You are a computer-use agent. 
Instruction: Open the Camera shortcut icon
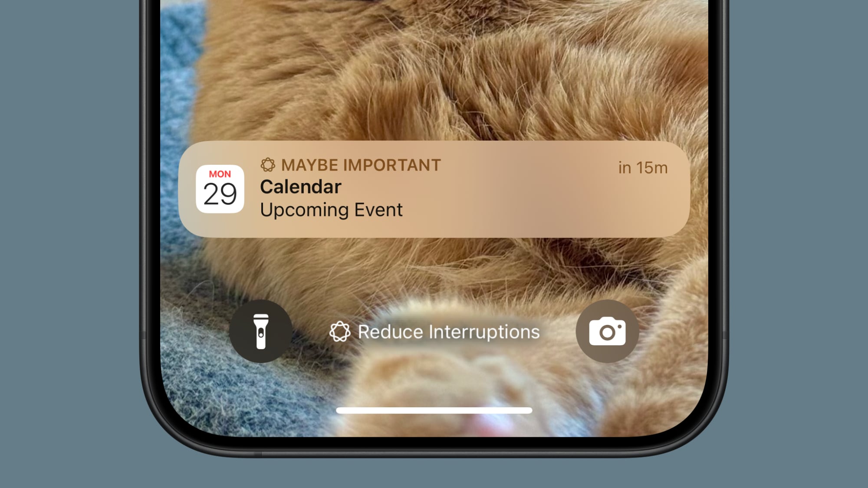pos(608,331)
